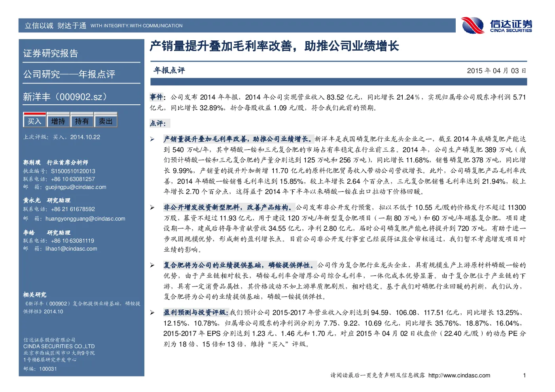Click the report title 产销量提升叠加毛利率改善
555x392 pixels.
click(x=274, y=46)
